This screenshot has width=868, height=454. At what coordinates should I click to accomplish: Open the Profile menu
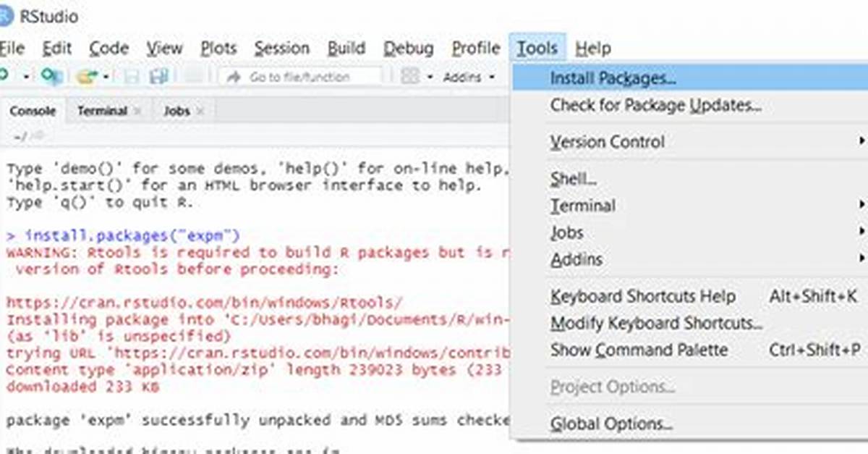tap(475, 49)
